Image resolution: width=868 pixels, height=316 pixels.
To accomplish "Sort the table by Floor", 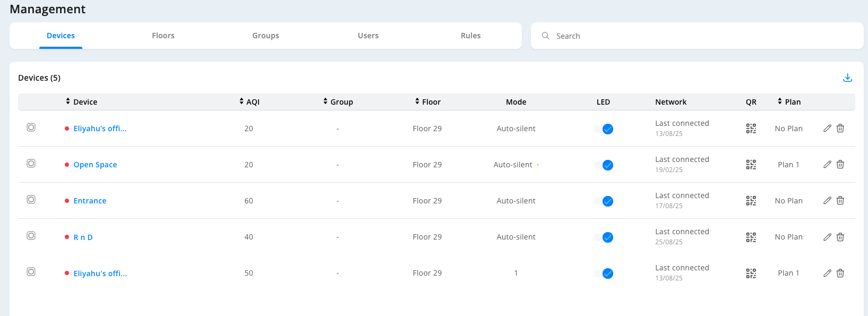I will 427,102.
